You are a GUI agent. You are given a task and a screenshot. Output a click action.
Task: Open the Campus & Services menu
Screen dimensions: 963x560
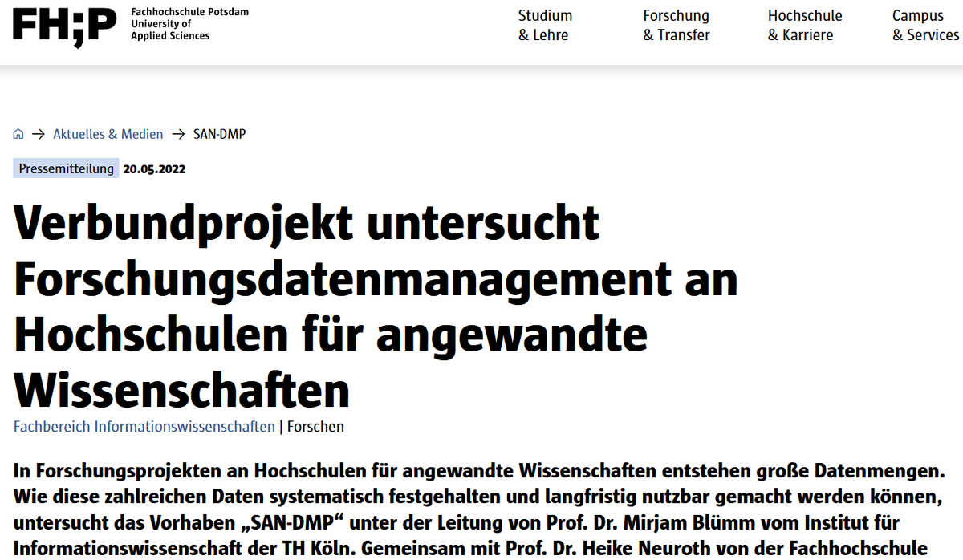click(x=924, y=25)
